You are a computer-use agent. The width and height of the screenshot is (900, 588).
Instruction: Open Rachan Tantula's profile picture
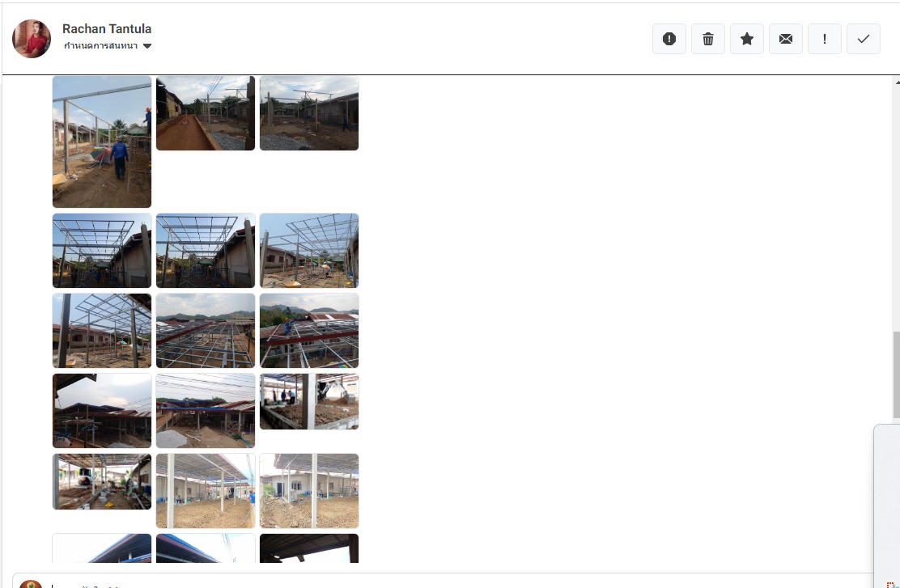click(32, 39)
